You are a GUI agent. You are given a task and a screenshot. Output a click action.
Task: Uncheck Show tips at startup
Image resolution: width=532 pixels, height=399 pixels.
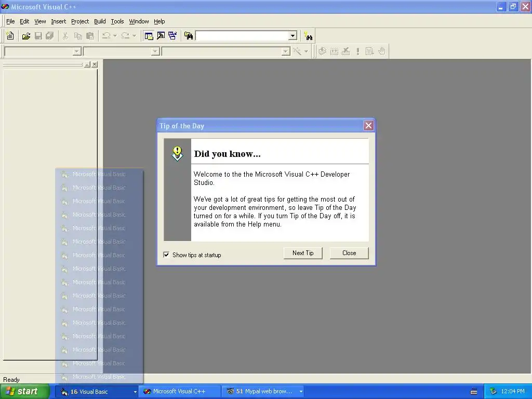coord(166,255)
